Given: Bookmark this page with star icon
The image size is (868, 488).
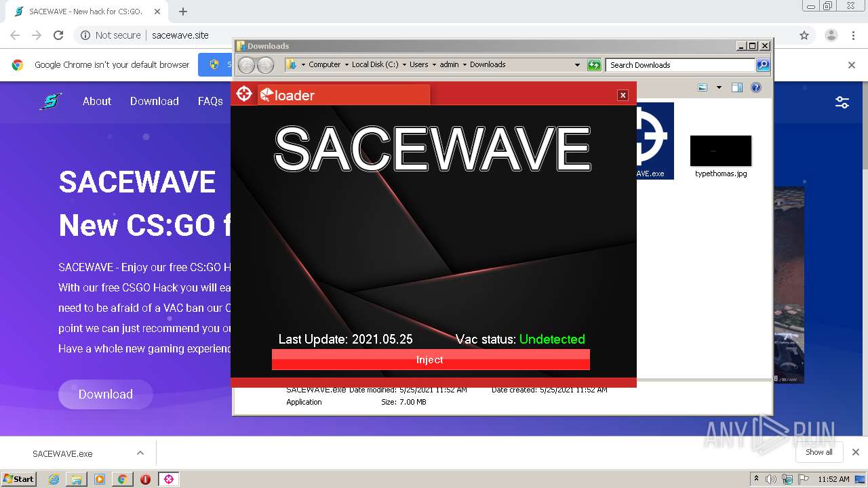Looking at the screenshot, I should 804,35.
